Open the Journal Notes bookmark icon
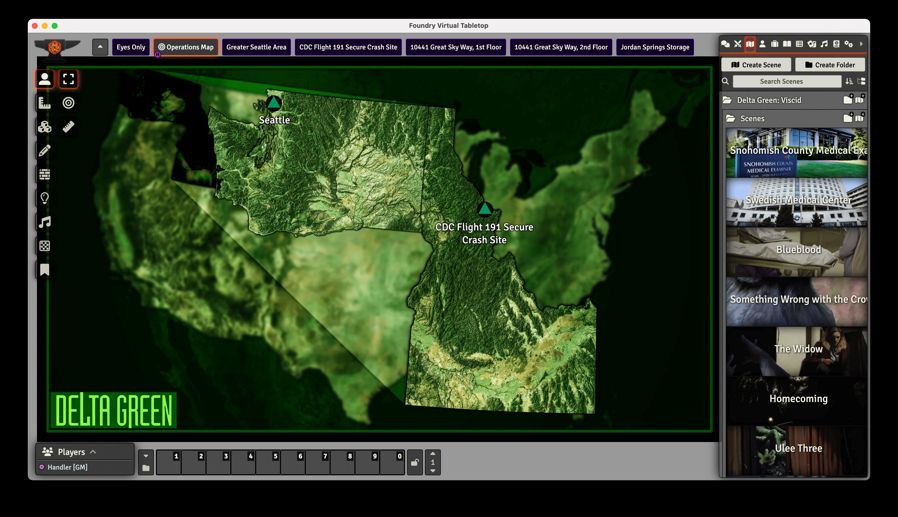898x517 pixels. 45,270
